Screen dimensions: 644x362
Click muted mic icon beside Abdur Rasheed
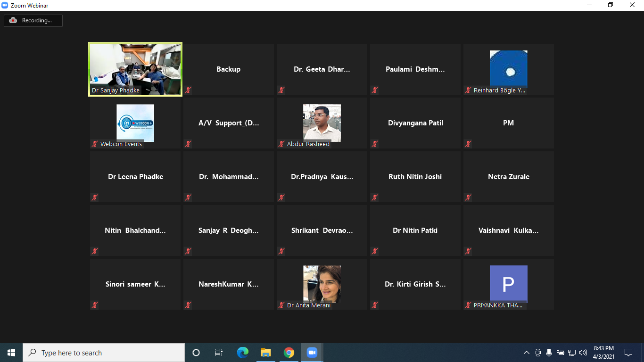click(281, 144)
